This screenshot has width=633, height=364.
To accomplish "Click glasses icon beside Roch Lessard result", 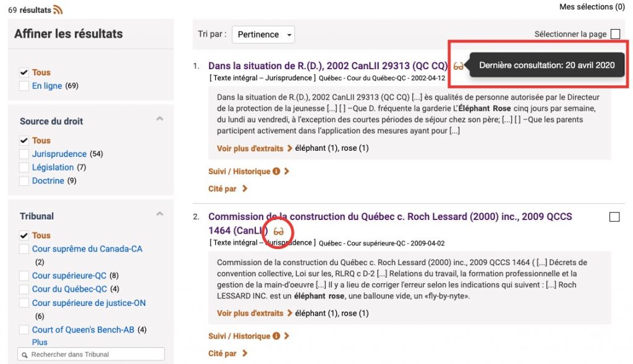I will [279, 231].
